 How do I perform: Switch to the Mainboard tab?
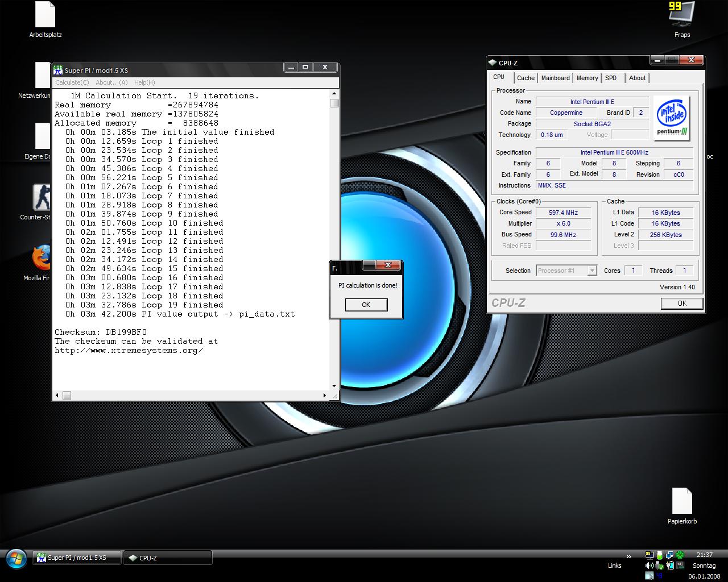click(x=555, y=78)
